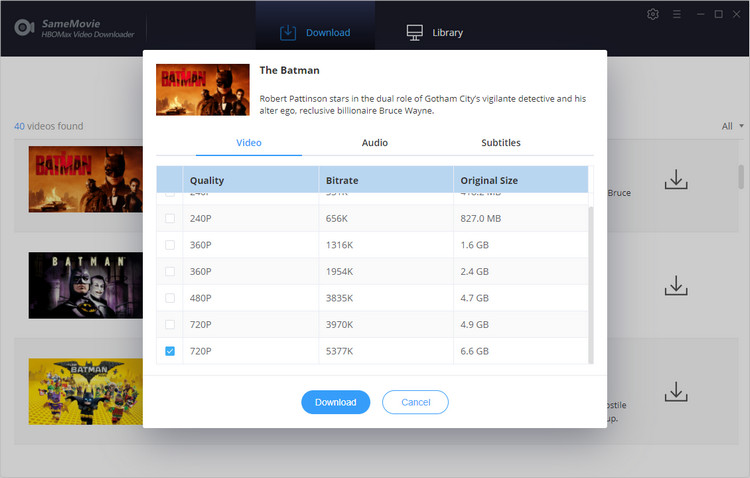Switch to the Subtitles tab

(x=501, y=143)
